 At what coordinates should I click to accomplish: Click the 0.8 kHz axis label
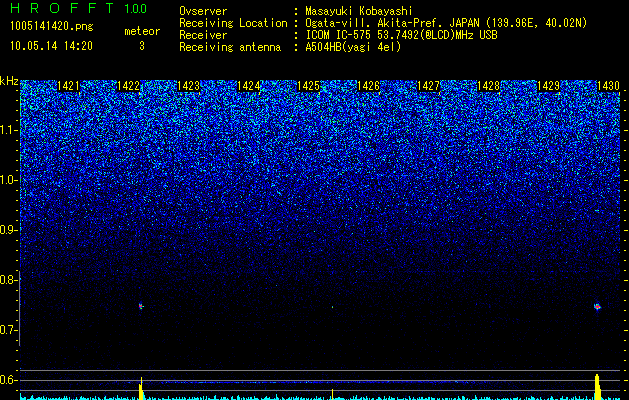click(8, 280)
